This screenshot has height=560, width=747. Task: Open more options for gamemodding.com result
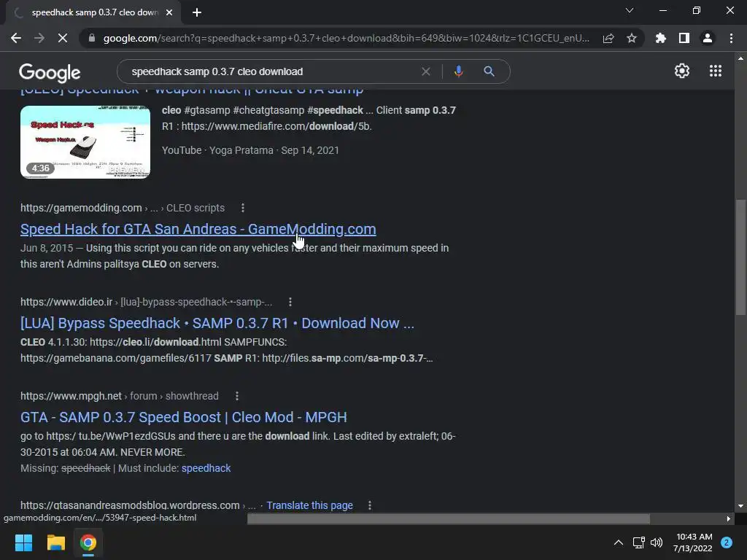coord(243,208)
